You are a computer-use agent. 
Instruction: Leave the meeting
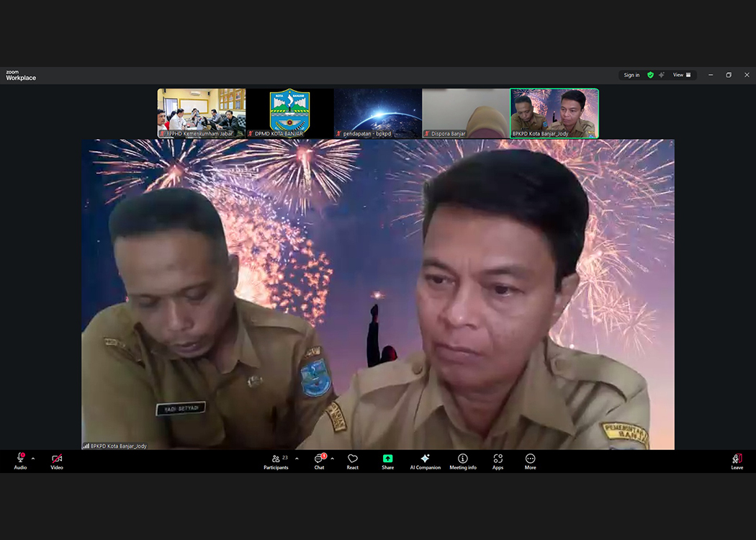[x=737, y=459]
